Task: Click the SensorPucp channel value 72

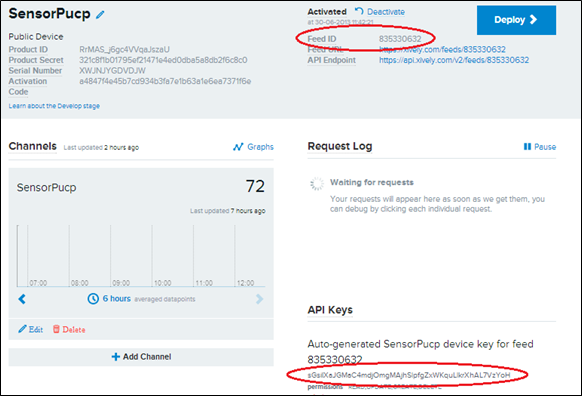Action: pos(255,186)
